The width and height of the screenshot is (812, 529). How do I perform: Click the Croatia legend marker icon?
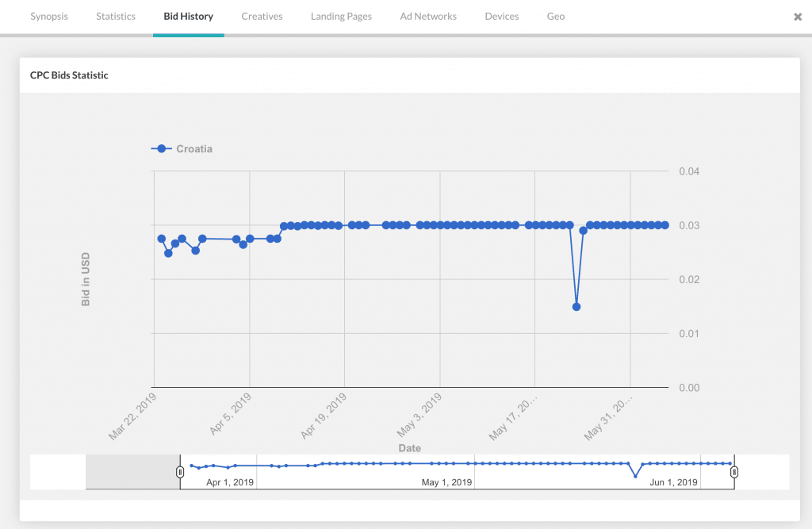(162, 148)
